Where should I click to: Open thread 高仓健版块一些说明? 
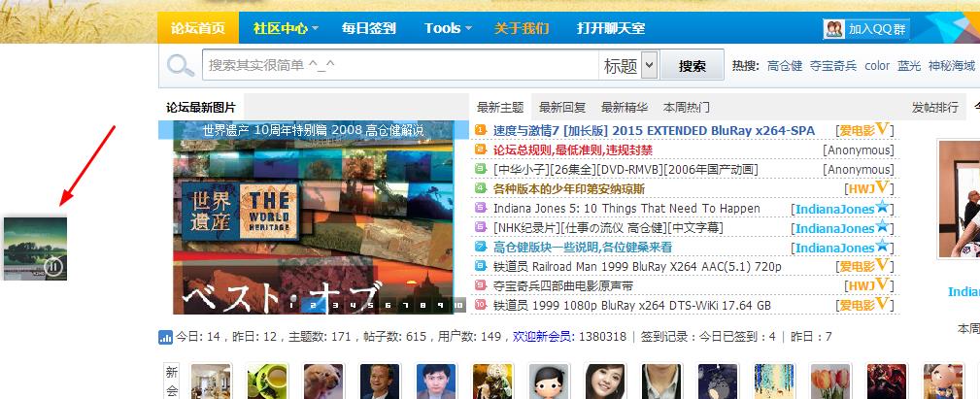pos(583,248)
